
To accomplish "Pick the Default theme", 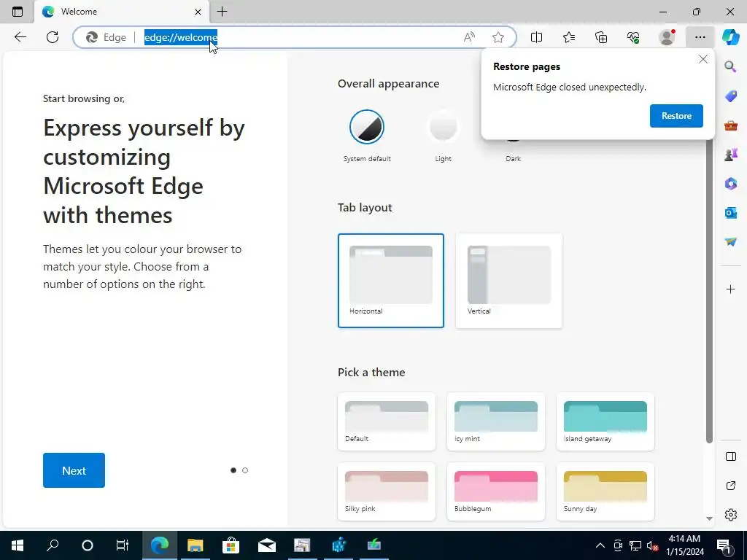I will pyautogui.click(x=387, y=421).
